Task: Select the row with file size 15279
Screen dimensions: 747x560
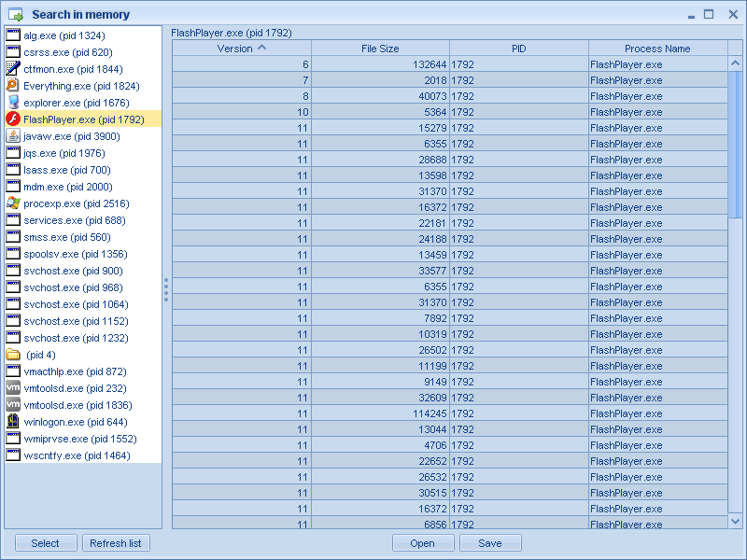Action: point(450,128)
